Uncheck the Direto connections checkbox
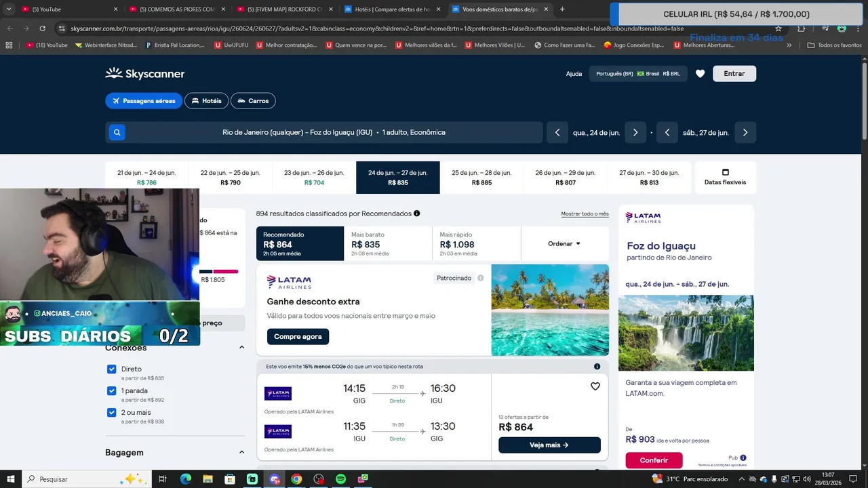Image resolution: width=868 pixels, height=488 pixels. point(112,369)
